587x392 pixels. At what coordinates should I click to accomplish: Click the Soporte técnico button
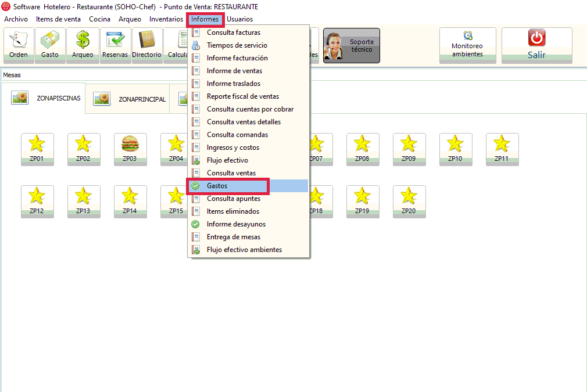coord(352,45)
